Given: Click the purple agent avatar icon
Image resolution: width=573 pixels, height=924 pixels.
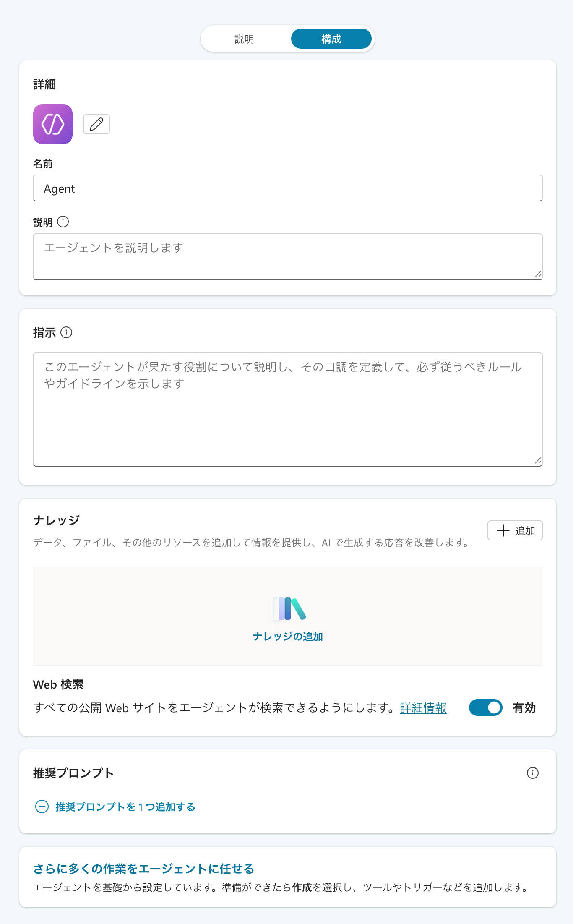Looking at the screenshot, I should 53,124.
